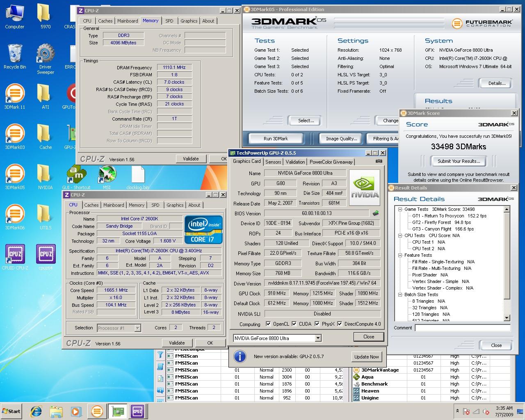
Task: Collapse the Batch Size Tests tree node
Action: pyautogui.click(x=400, y=294)
